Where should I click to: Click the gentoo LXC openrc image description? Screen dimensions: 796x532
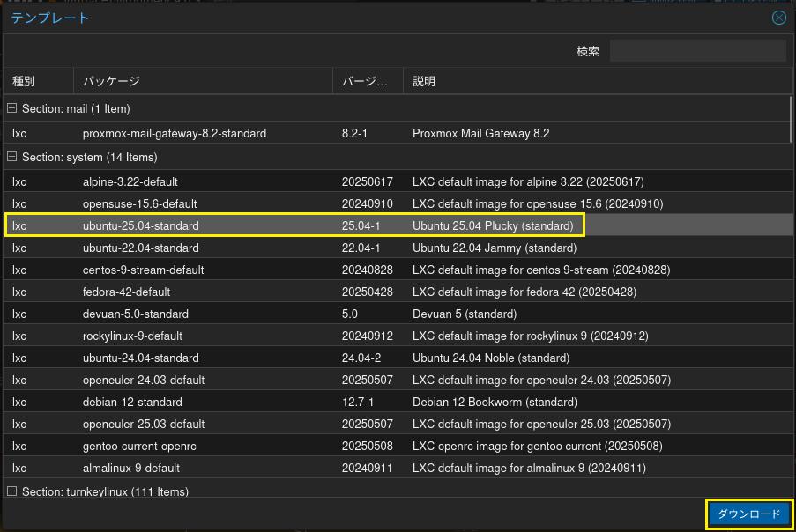click(537, 446)
